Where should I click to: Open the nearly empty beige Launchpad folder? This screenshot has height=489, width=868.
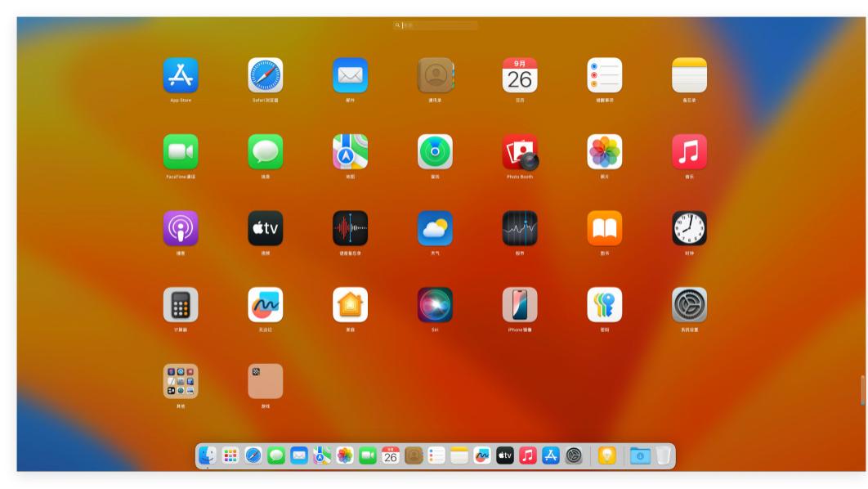(x=265, y=381)
